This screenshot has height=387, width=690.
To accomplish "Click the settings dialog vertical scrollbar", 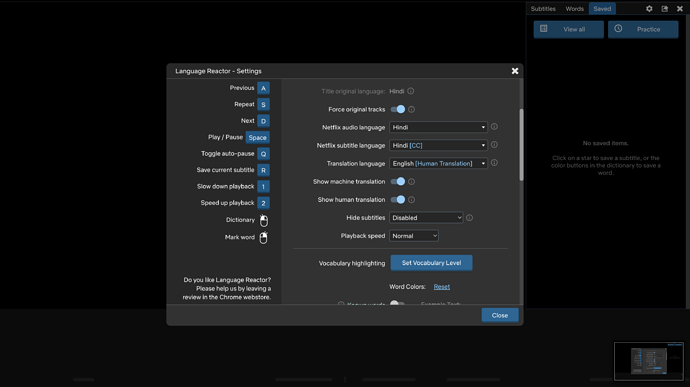I will [x=521, y=144].
